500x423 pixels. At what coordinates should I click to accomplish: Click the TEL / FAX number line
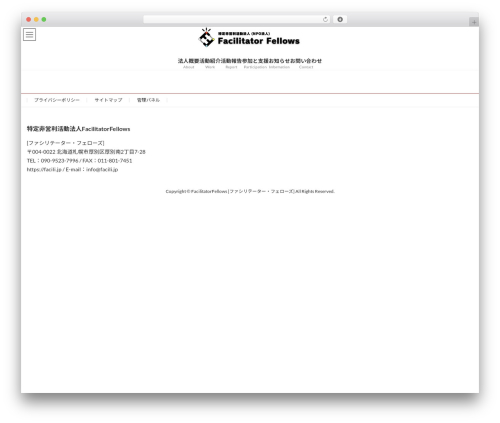[79, 161]
